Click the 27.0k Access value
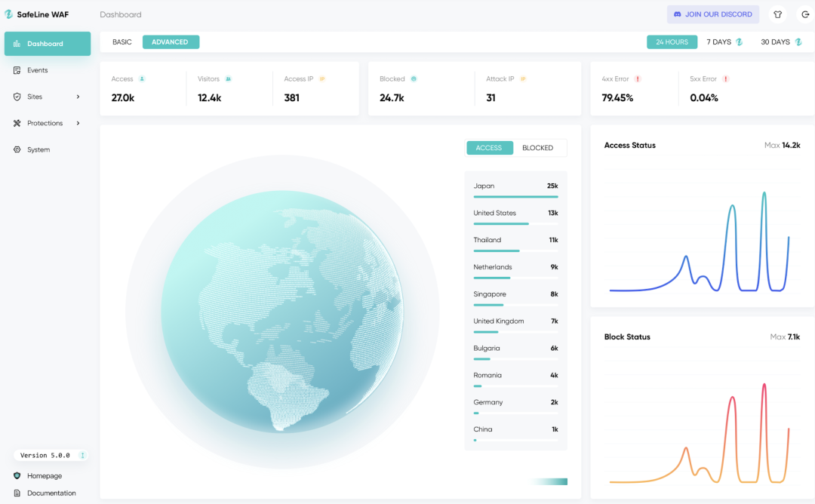Screen dimensions: 815x504 [123, 97]
